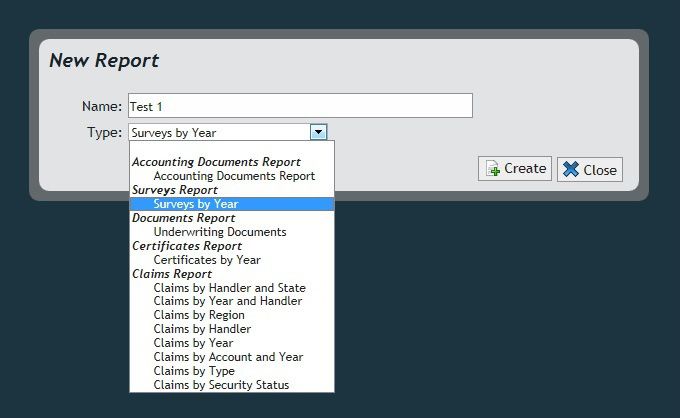The height and width of the screenshot is (418, 680).
Task: Select Claims by Region option
Action: click(199, 315)
